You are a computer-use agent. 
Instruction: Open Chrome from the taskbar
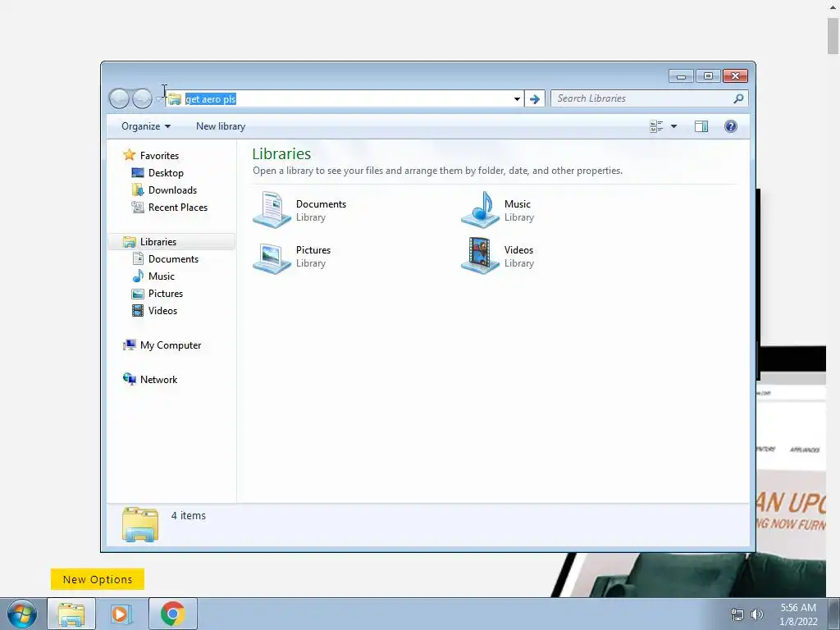pyautogui.click(x=172, y=614)
